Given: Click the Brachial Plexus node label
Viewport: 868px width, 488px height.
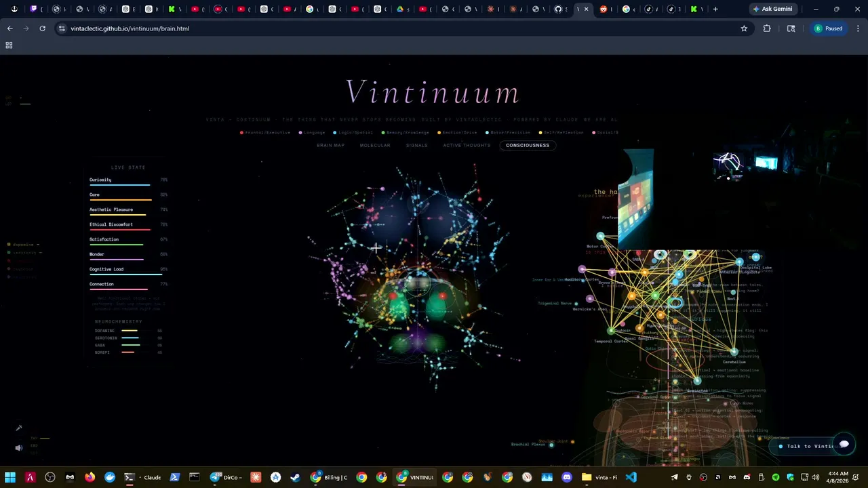Looking at the screenshot, I should click(x=528, y=444).
